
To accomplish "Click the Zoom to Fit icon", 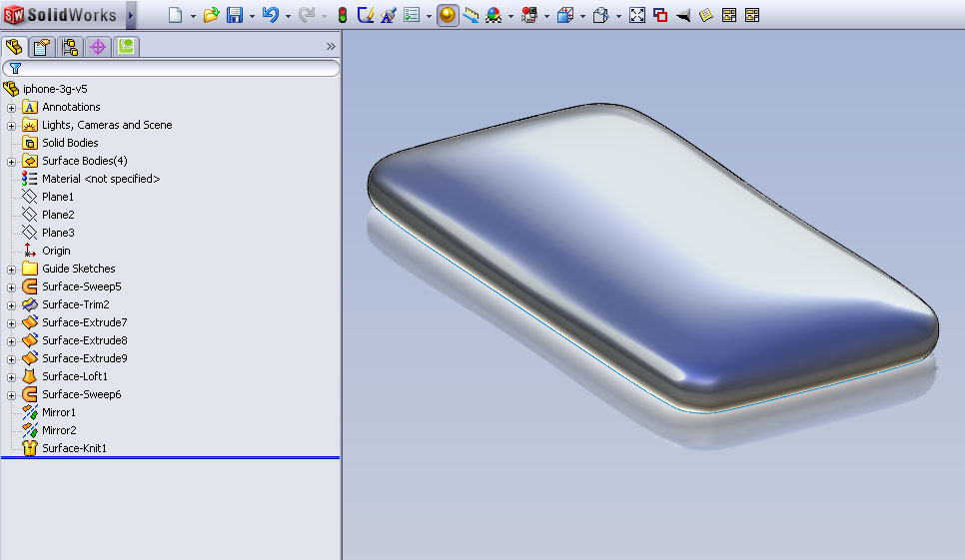I will point(637,15).
